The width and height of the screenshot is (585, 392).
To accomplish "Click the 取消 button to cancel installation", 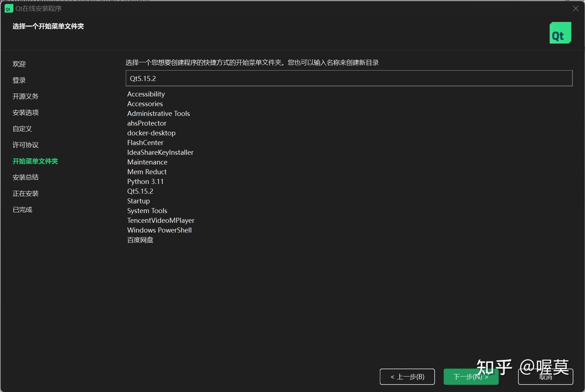I will [x=545, y=377].
